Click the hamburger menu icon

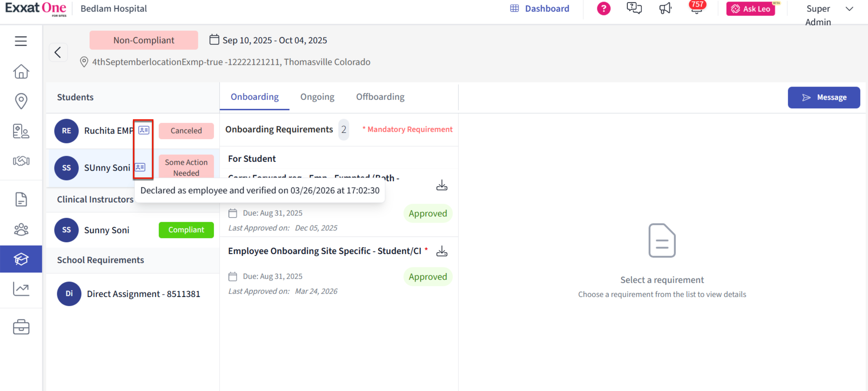tap(21, 41)
